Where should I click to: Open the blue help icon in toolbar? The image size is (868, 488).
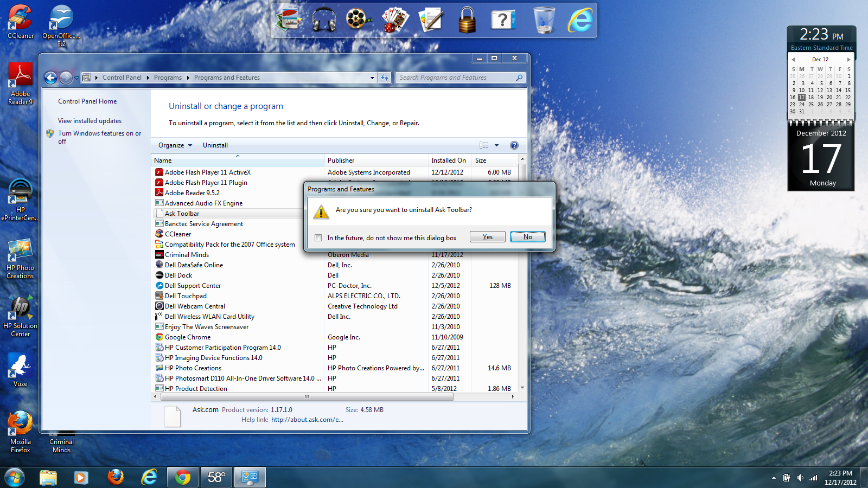[514, 145]
